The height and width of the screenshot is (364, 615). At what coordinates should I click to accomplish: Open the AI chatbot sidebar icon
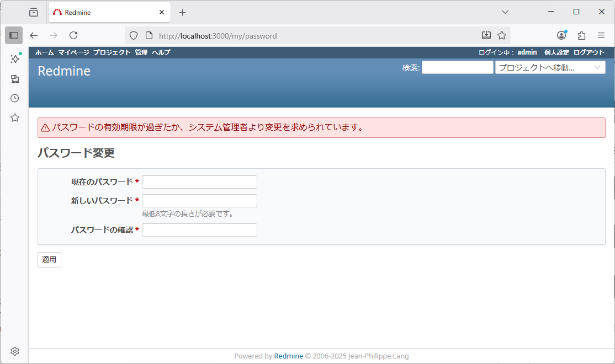tap(15, 59)
